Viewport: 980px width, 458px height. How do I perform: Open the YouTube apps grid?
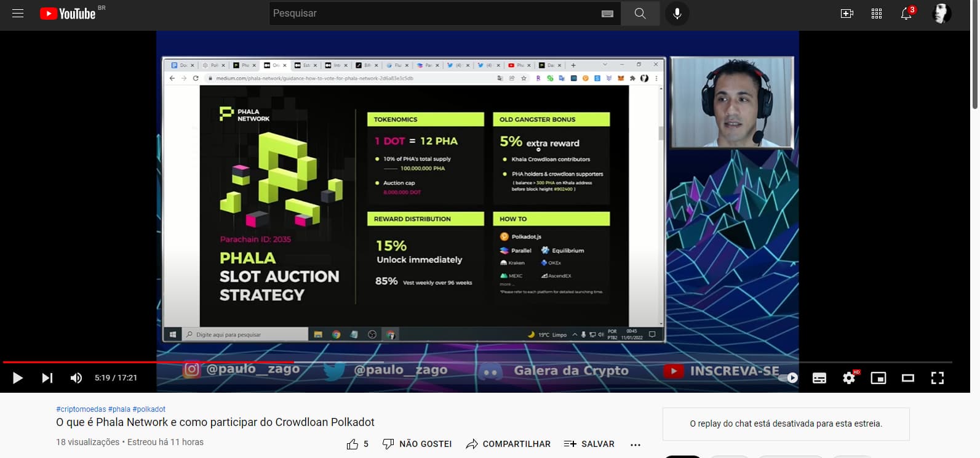click(877, 14)
